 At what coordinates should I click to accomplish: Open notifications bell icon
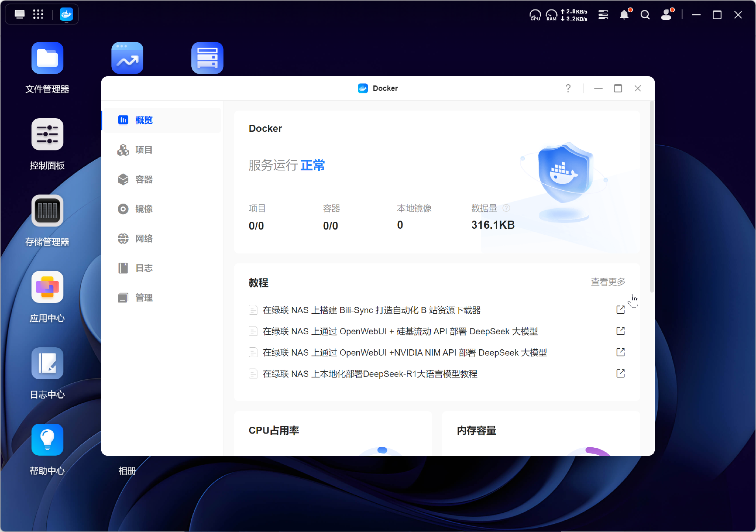(x=624, y=15)
